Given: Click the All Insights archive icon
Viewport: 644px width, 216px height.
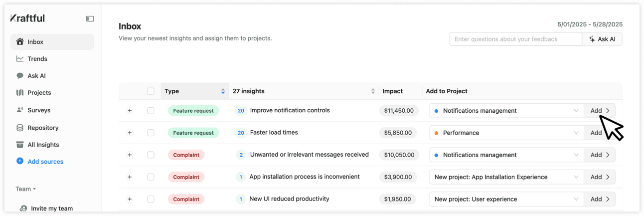Looking at the screenshot, I should point(20,145).
